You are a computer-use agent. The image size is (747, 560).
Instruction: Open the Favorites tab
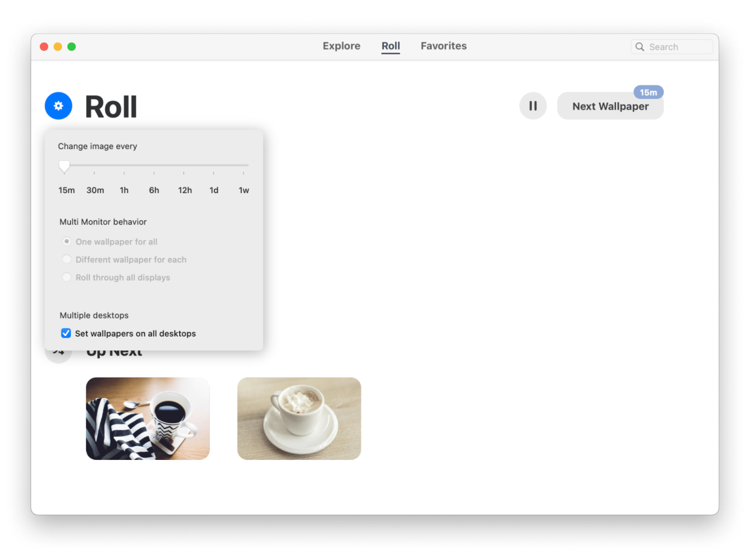(x=443, y=46)
